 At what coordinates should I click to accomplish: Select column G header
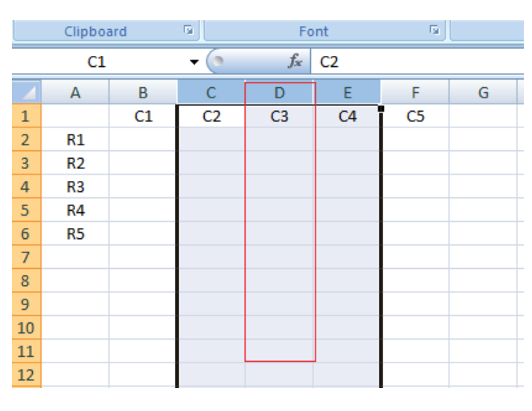(482, 94)
